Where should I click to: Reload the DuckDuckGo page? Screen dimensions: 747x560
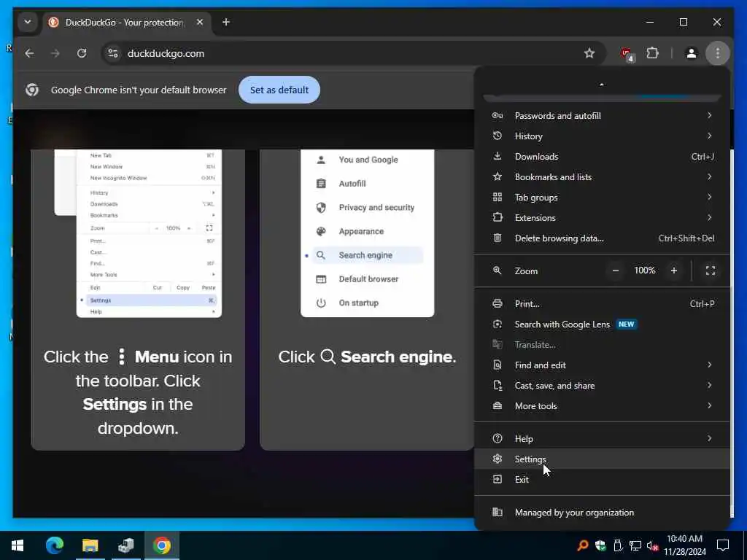tap(82, 53)
